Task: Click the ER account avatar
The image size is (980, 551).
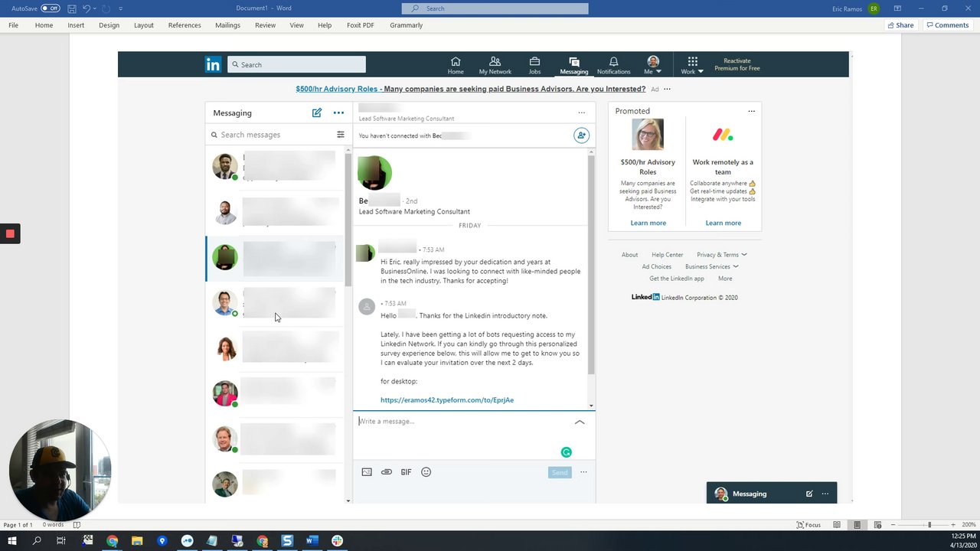Action: [874, 8]
